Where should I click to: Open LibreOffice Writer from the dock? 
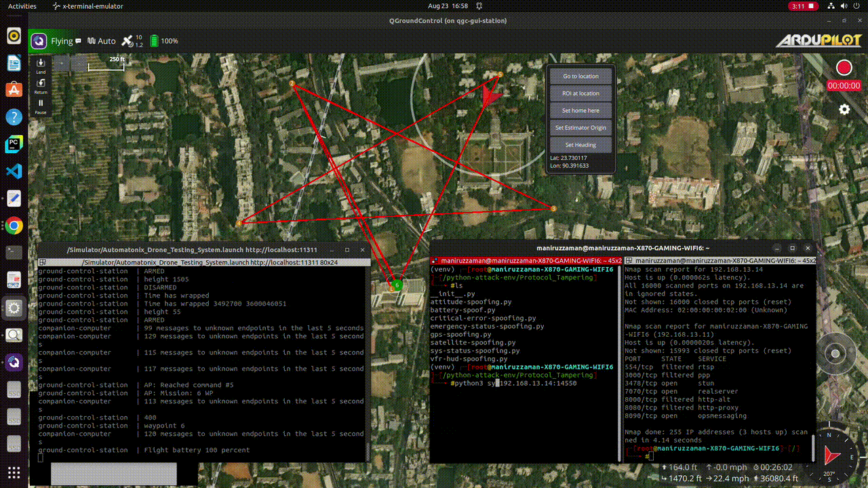(14, 63)
